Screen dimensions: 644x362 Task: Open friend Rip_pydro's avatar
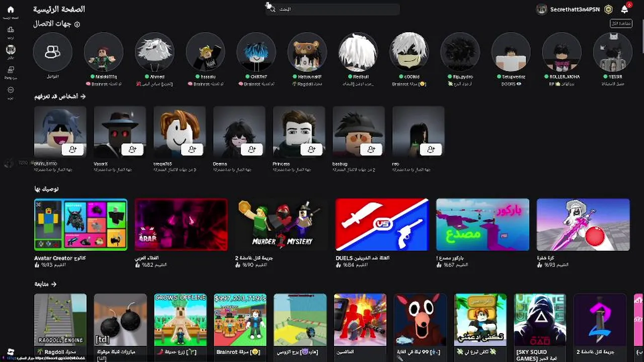tap(460, 52)
